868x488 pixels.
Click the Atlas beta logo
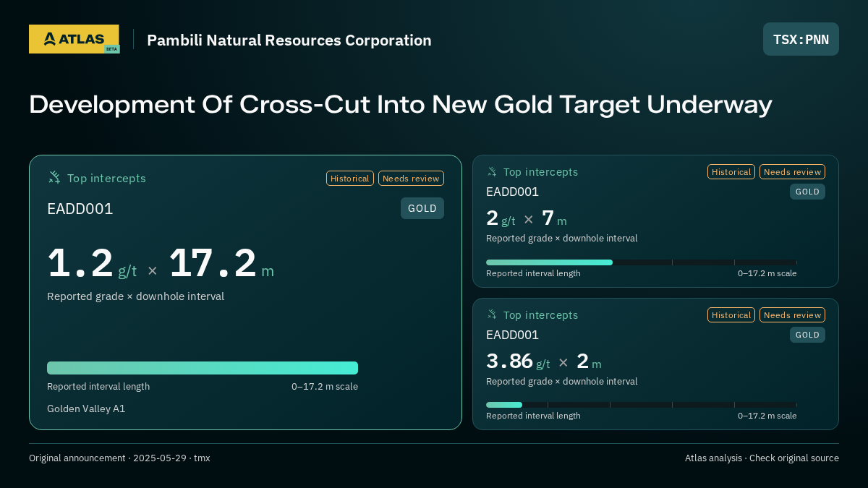click(74, 39)
